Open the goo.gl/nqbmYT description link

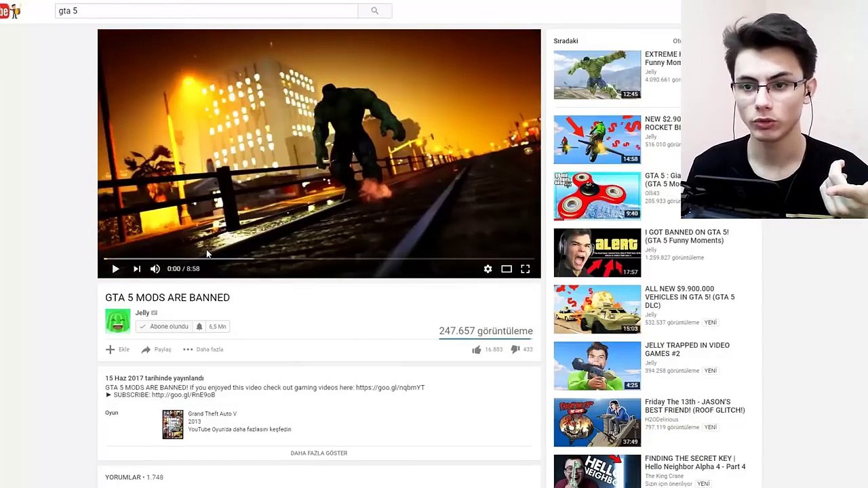(x=390, y=388)
